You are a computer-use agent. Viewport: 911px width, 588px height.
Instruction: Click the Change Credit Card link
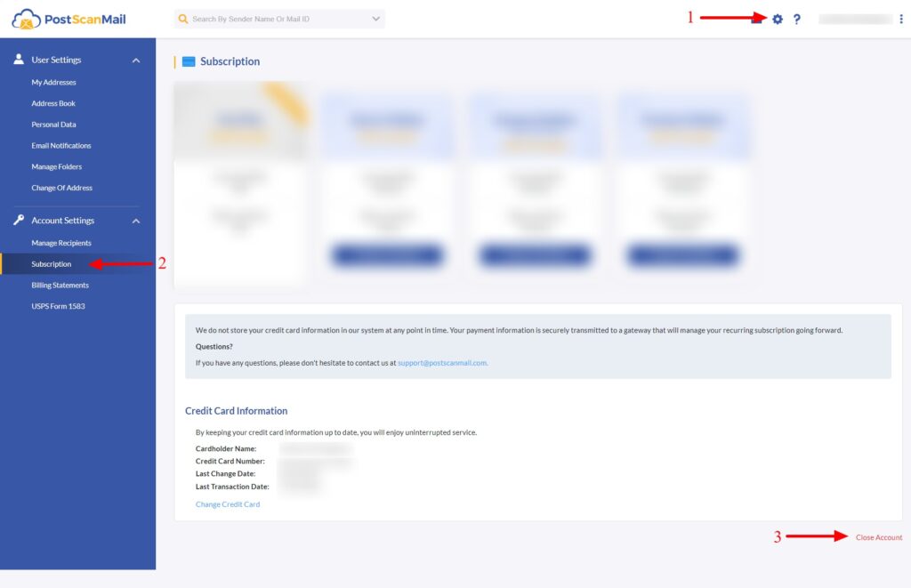pyautogui.click(x=226, y=503)
